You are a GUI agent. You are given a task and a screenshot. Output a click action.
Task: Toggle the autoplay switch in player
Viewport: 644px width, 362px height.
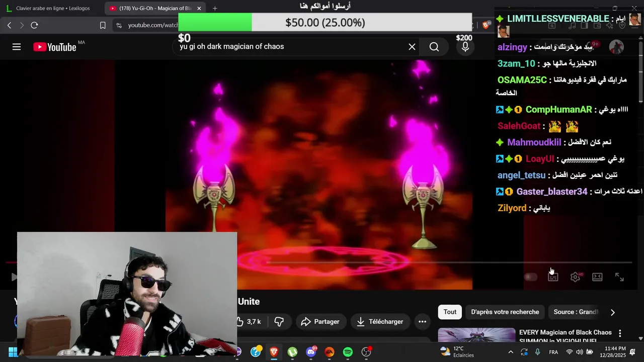click(x=531, y=277)
